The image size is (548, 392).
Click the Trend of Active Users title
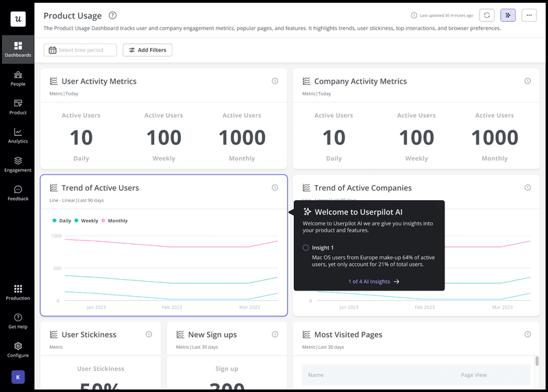pos(100,188)
